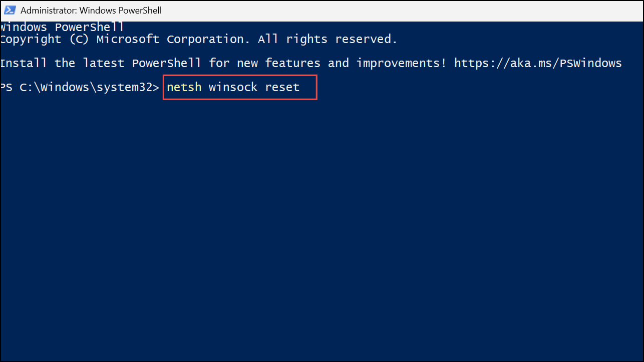This screenshot has height=362, width=644.
Task: Click the Copyright (C) text
Action: [x=45, y=39]
